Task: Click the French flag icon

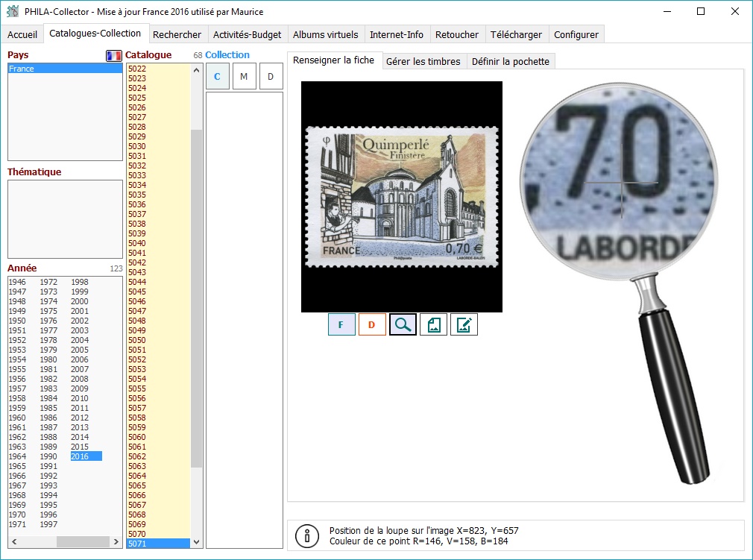Action: coord(114,55)
